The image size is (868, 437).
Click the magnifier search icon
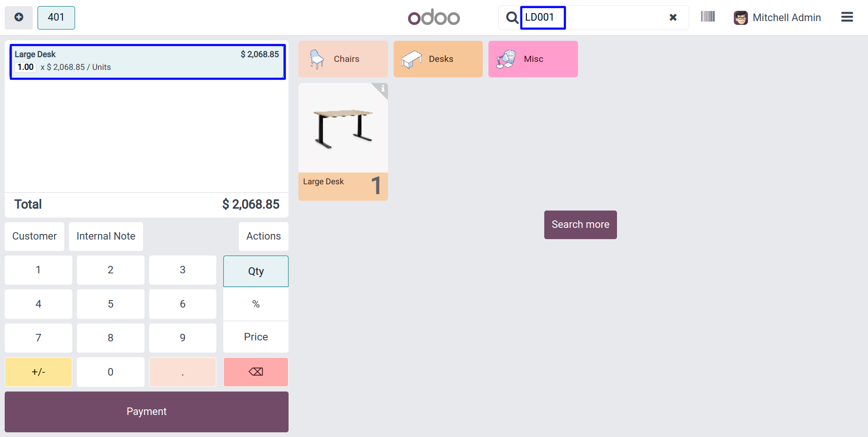click(x=512, y=18)
